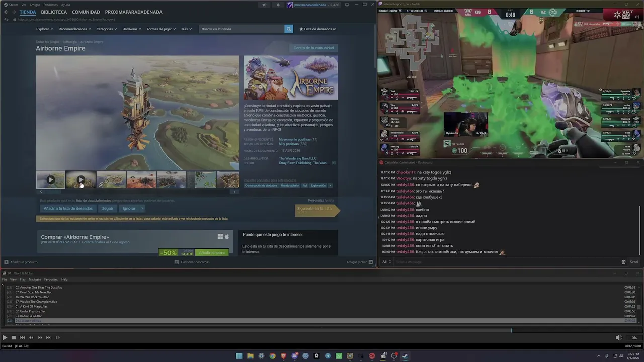Rewind the track in the music player

(31, 338)
